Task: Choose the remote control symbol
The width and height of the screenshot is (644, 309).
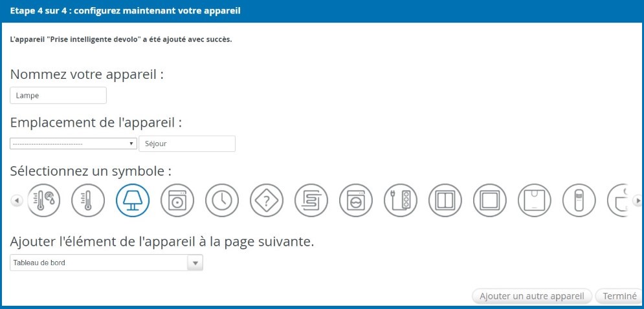Action: coord(579,200)
